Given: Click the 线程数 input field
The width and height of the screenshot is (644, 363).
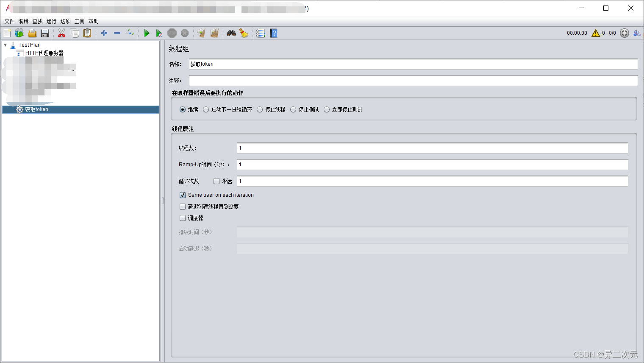Looking at the screenshot, I should point(432,148).
